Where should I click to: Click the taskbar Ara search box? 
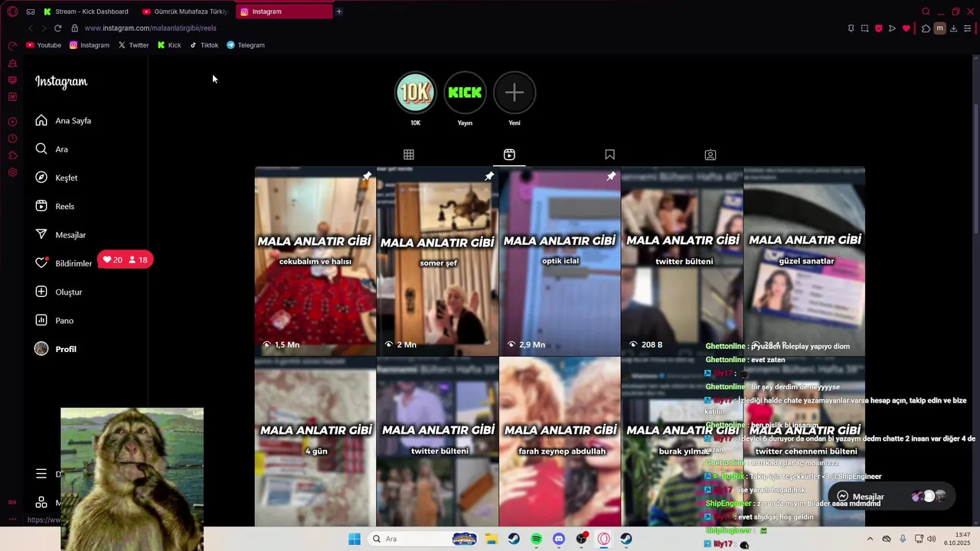(x=422, y=539)
